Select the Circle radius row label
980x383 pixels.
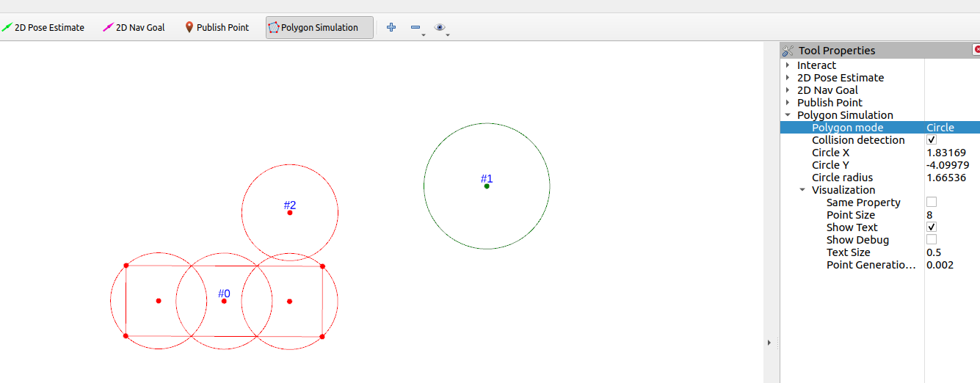[x=842, y=178]
